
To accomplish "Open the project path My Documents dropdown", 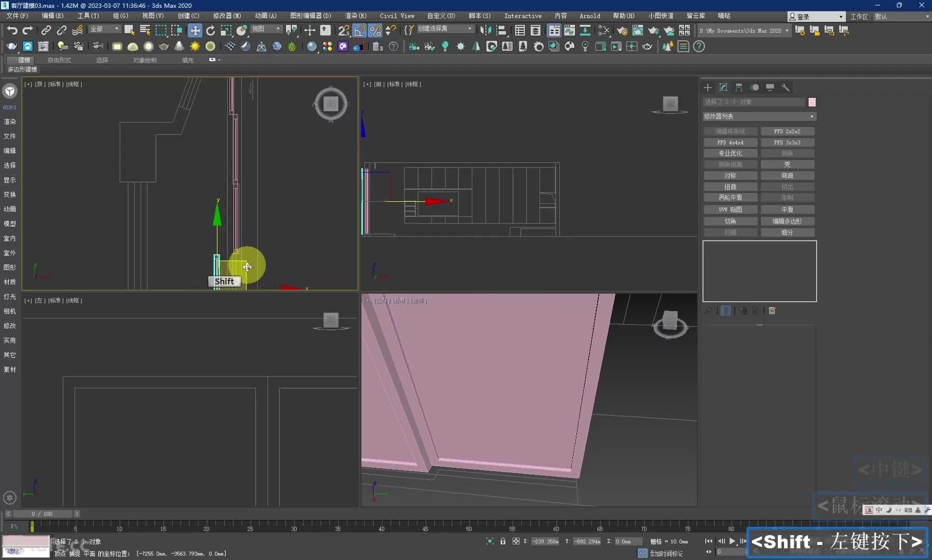I will (744, 31).
